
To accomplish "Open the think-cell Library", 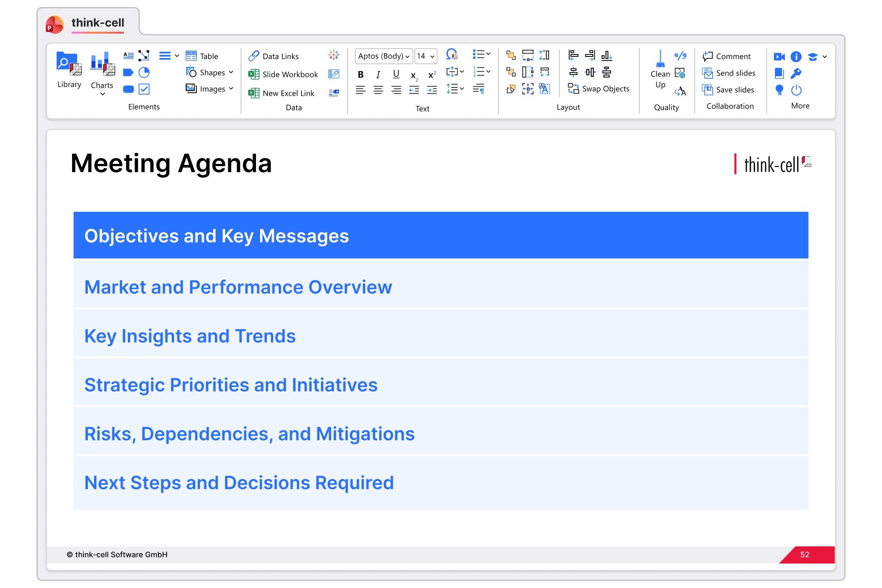I will (69, 69).
